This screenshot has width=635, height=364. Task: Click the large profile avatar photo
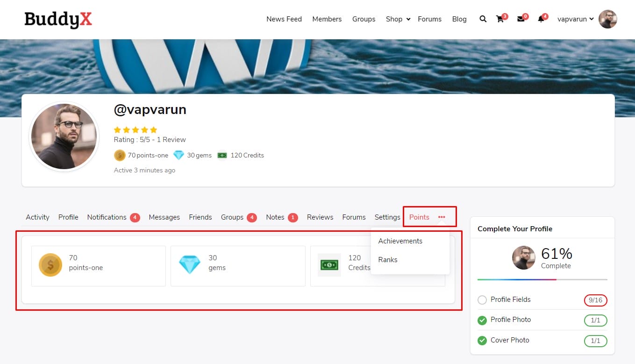(64, 136)
